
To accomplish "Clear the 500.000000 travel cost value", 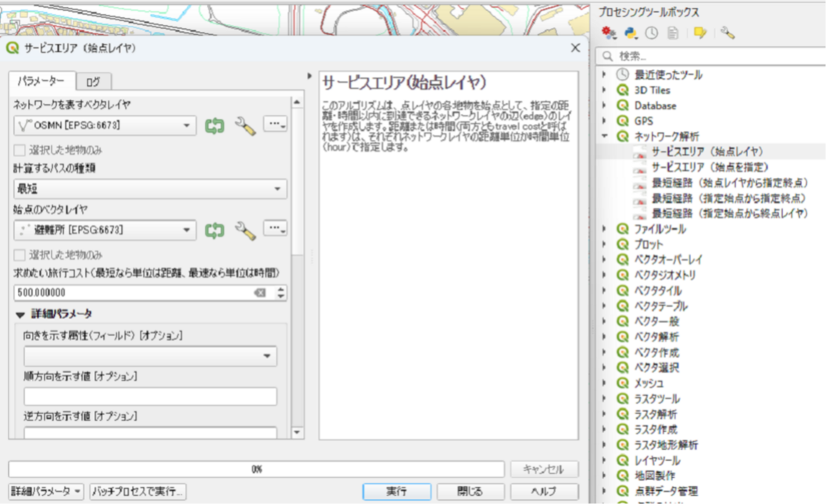I will pyautogui.click(x=259, y=293).
